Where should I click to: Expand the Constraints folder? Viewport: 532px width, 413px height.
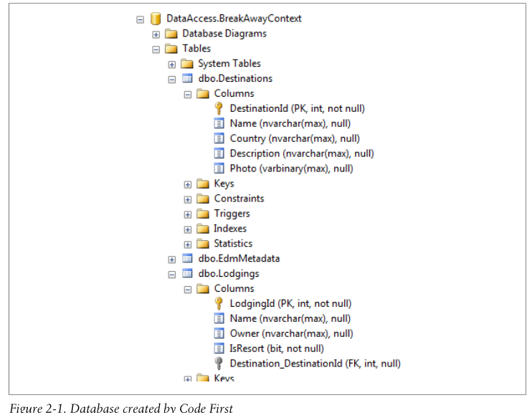click(x=188, y=199)
